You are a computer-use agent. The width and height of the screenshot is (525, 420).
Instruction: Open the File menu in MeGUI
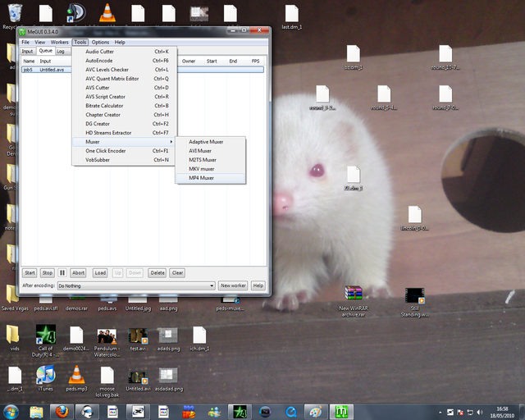pos(25,42)
